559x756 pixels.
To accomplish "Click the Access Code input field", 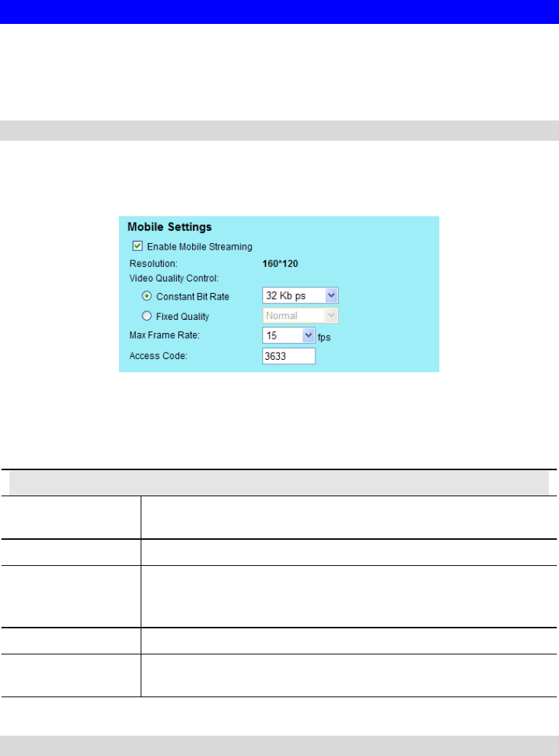I will click(x=289, y=356).
